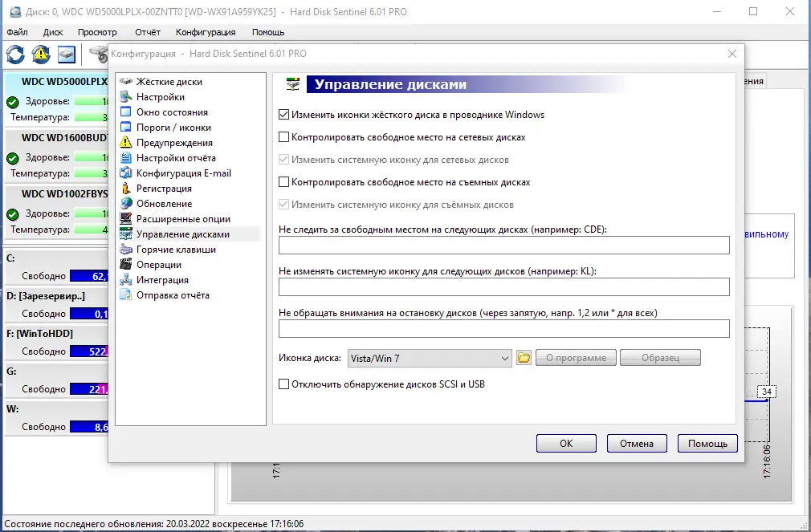Viewport: 811px width, 532px height.
Task: Select Интеграция in configuration list
Action: click(x=162, y=280)
